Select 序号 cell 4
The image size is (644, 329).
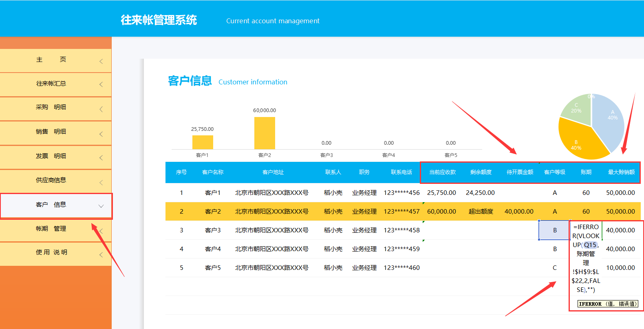click(x=181, y=249)
